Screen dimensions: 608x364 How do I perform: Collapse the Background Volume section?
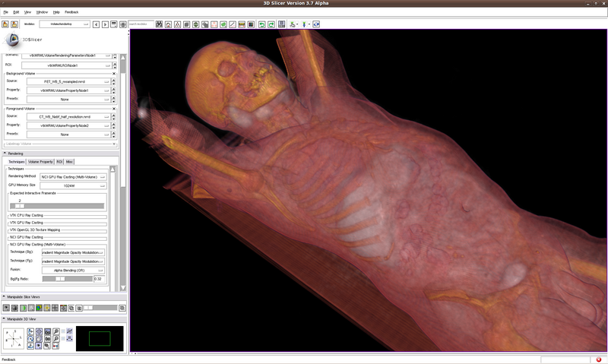pos(114,74)
